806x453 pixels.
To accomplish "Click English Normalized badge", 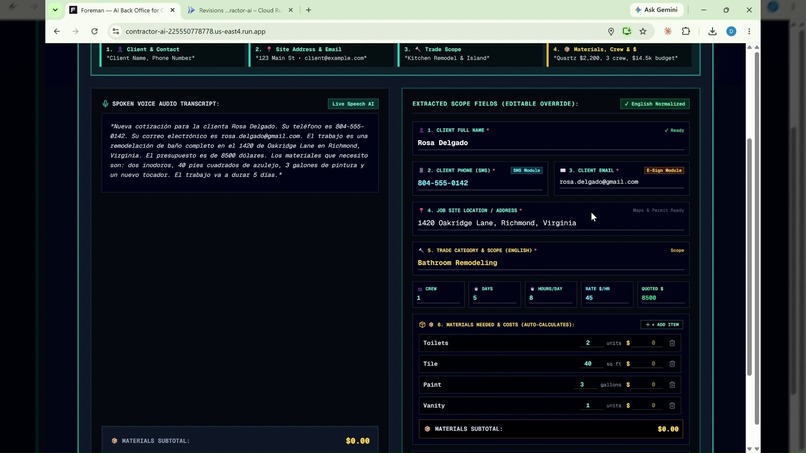I will 655,104.
